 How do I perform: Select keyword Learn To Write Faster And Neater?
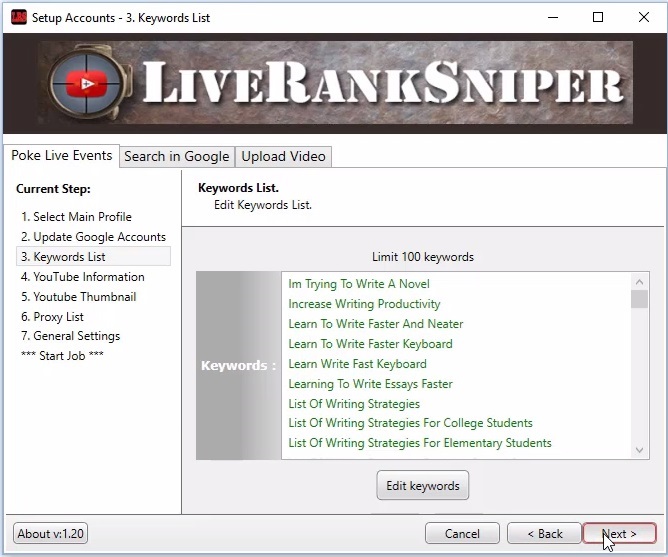coord(375,324)
